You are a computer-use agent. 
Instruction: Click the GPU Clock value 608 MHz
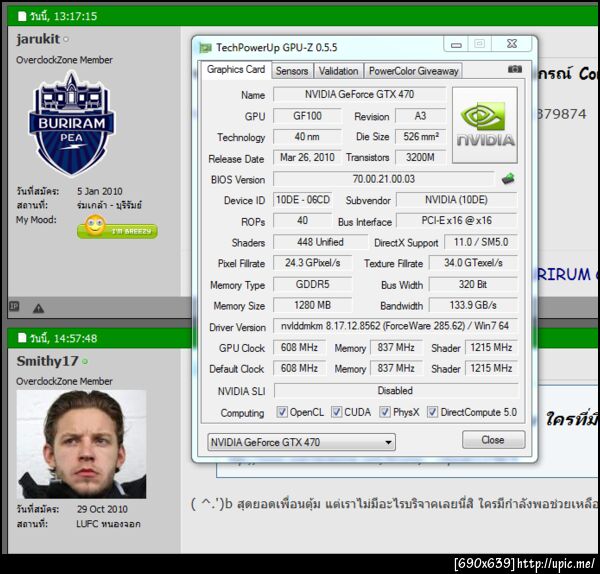pos(299,347)
